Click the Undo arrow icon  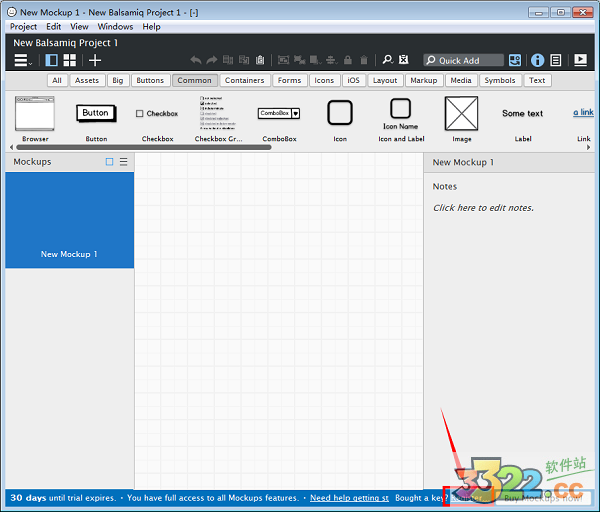pyautogui.click(x=196, y=60)
